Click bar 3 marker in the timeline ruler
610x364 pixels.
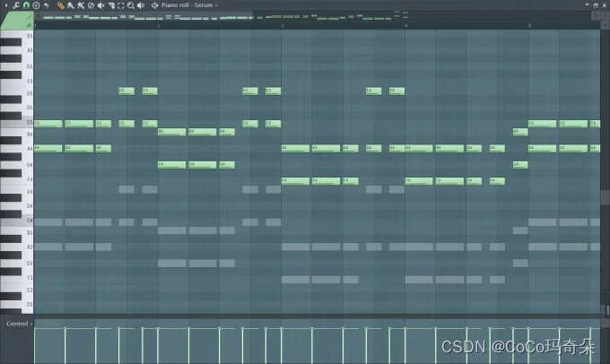click(282, 26)
